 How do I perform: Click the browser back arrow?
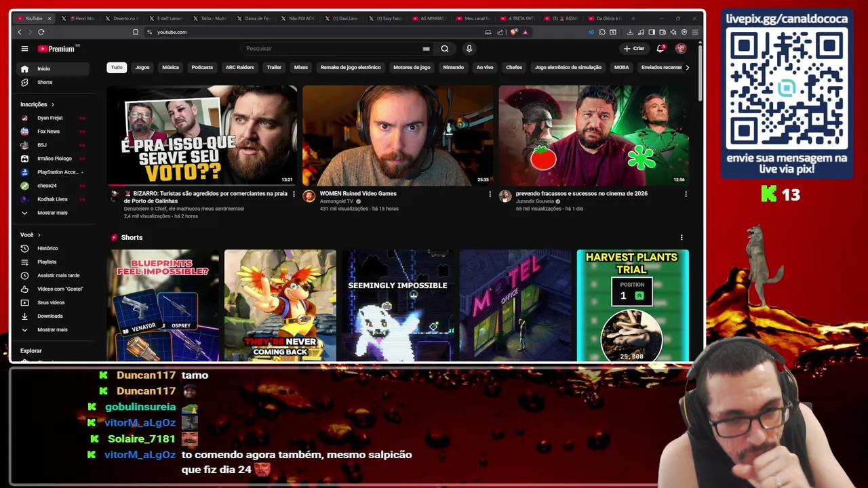click(20, 32)
